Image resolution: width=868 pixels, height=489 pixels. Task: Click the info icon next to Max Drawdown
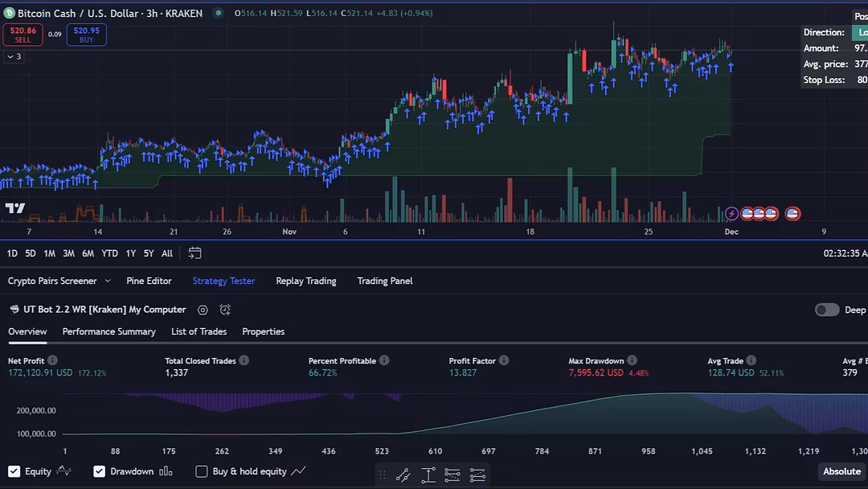(633, 360)
